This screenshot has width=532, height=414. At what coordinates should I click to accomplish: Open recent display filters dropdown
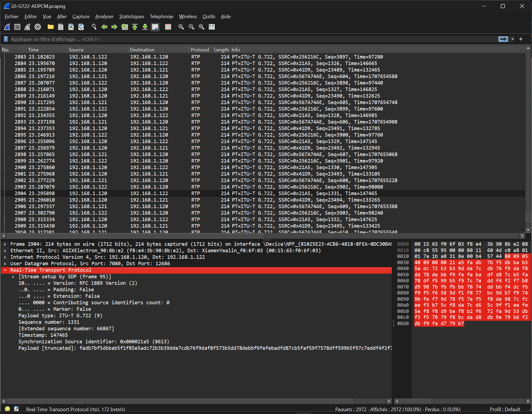512,39
